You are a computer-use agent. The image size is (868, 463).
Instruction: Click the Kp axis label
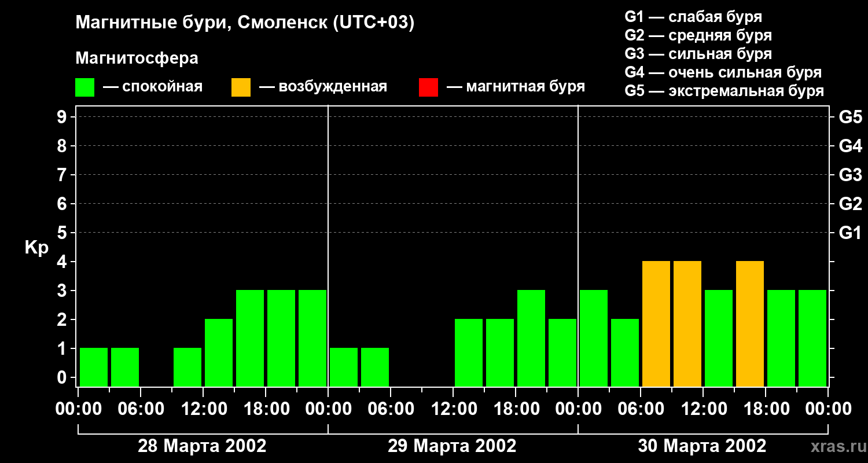pyautogui.click(x=37, y=248)
